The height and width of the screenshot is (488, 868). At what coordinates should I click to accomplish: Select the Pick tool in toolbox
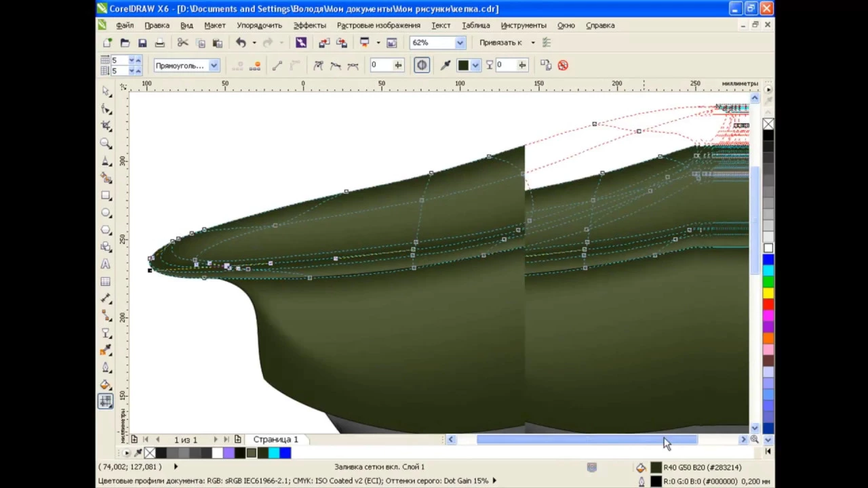pos(106,91)
